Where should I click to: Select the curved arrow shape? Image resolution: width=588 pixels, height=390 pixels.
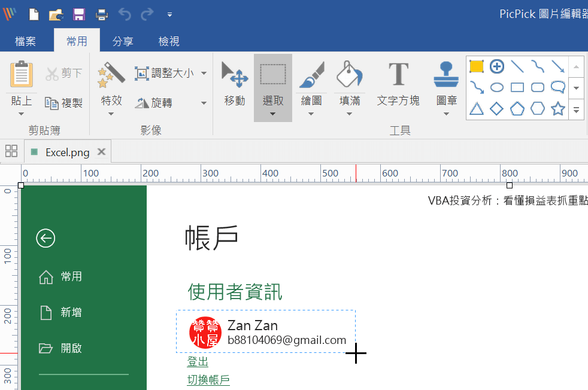pyautogui.click(x=477, y=88)
